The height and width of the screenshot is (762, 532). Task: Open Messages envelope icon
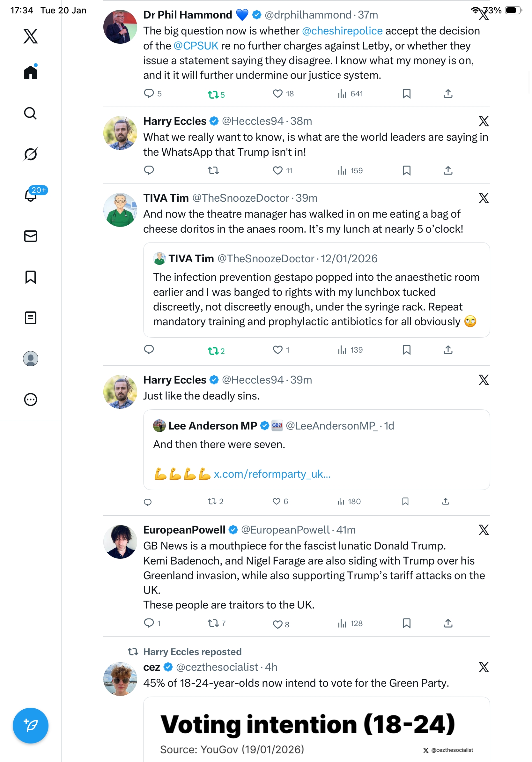point(31,236)
